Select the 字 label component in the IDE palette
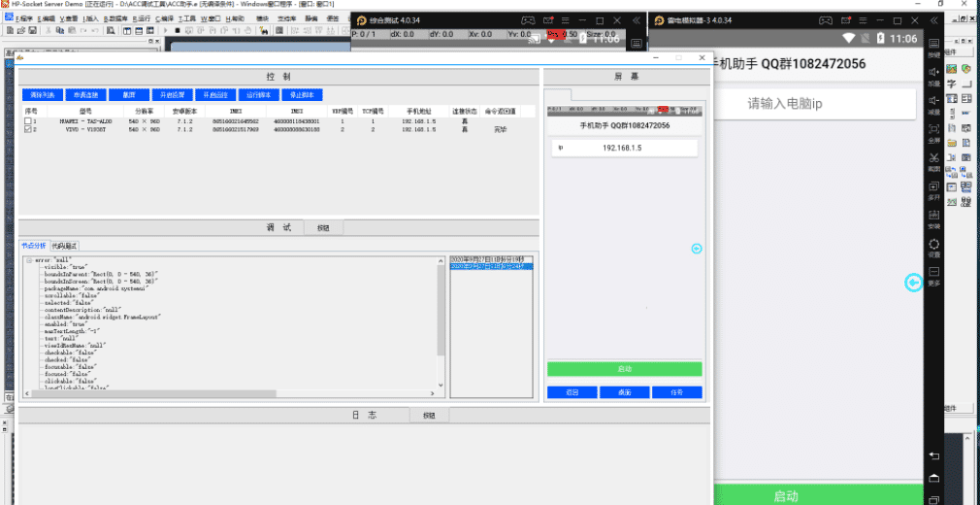 pos(951,84)
